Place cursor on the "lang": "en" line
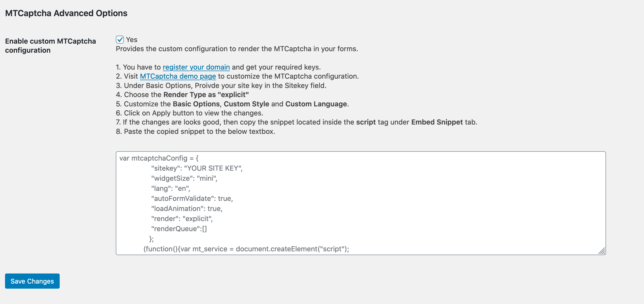This screenshot has width=644, height=304. point(171,188)
